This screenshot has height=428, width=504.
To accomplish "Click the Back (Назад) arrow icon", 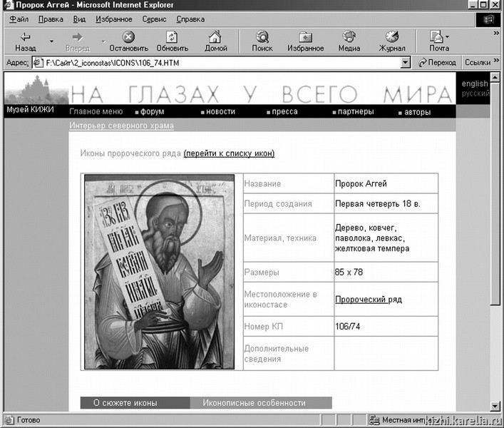I will tap(25, 36).
